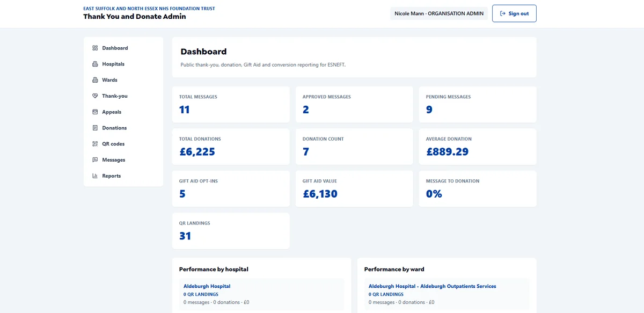644x313 pixels.
Task: Click the Performance by hospital heading
Action: [x=214, y=270]
